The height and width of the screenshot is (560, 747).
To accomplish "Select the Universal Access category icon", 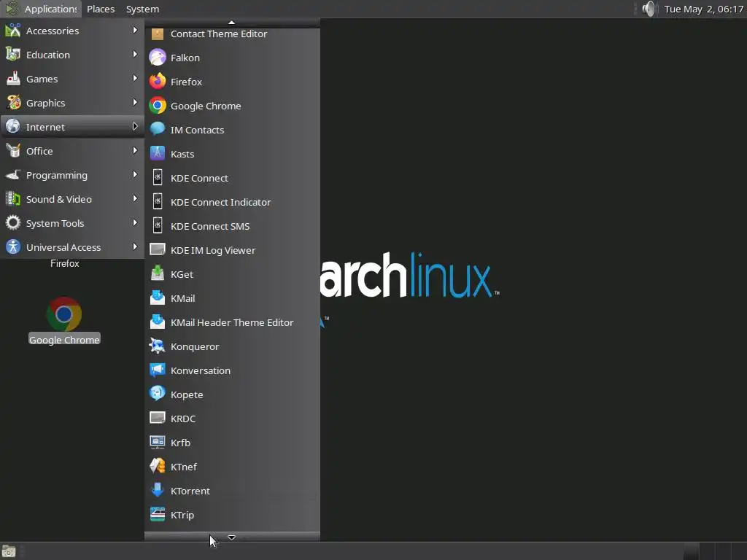I will point(13,246).
